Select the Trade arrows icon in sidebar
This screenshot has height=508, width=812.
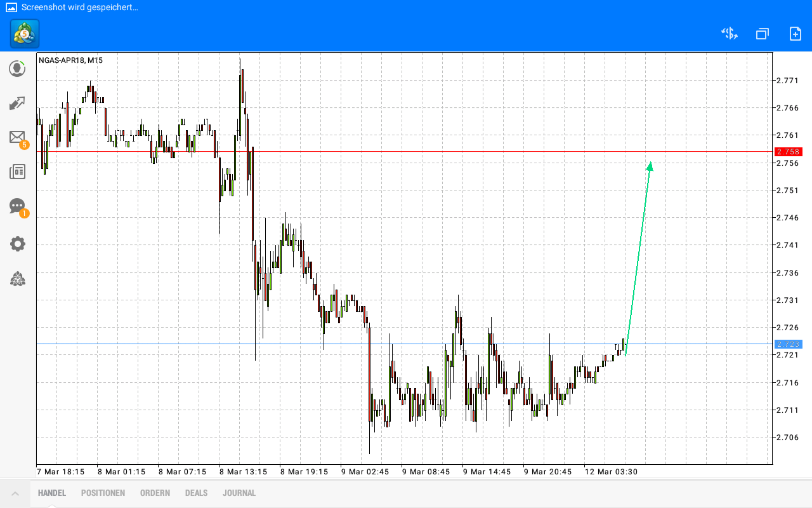(17, 102)
